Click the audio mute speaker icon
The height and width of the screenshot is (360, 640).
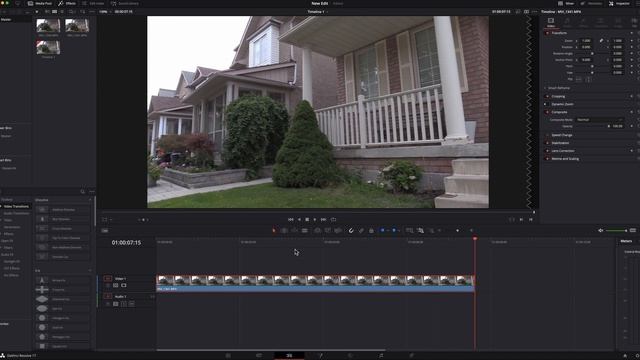[600, 231]
